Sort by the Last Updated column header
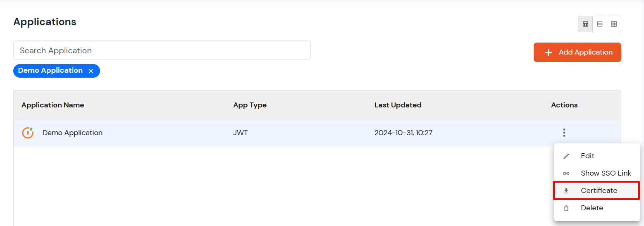The image size is (644, 226). (398, 105)
